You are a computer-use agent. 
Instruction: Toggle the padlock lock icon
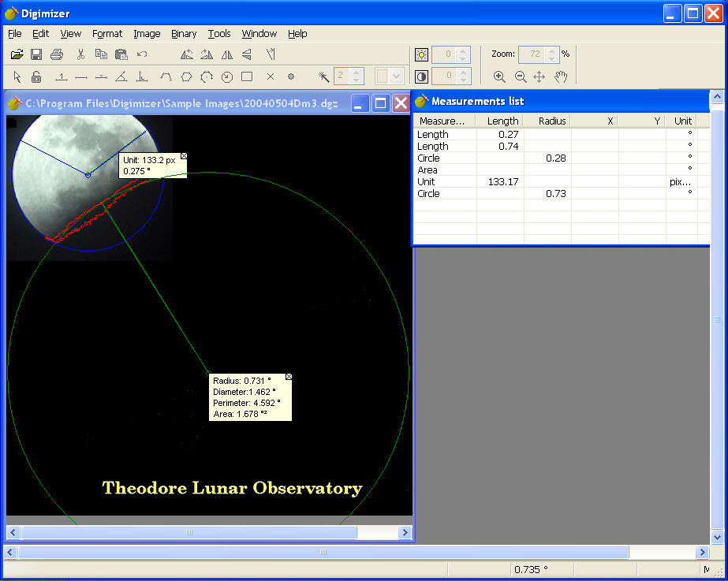pyautogui.click(x=36, y=76)
